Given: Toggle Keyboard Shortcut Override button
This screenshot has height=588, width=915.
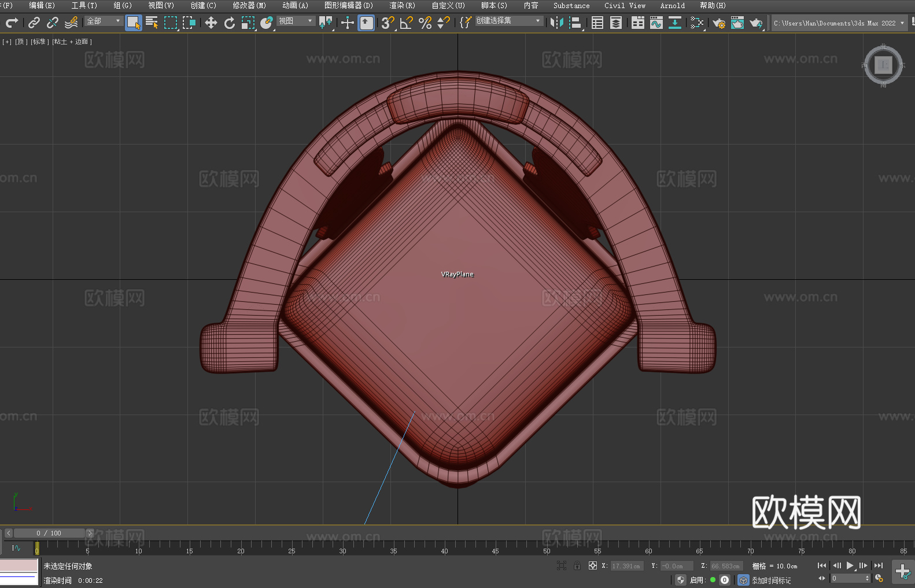Looking at the screenshot, I should 366,23.
